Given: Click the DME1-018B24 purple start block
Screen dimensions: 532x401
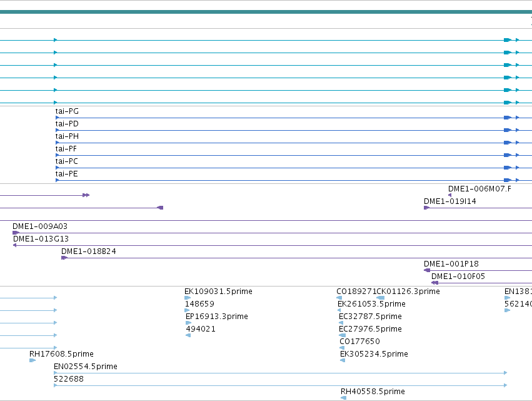Looking at the screenshot, I should point(64,258).
